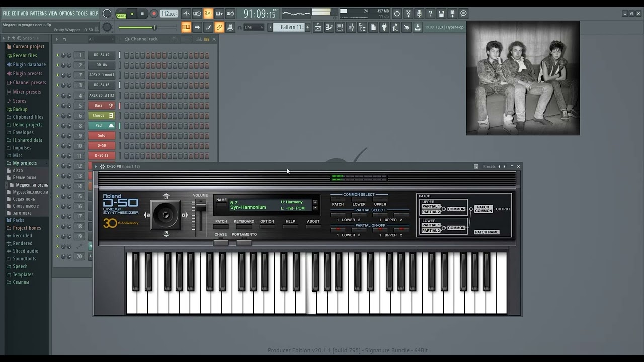Toggle the link/multilink to controllers icon
The height and width of the screenshot is (362, 644).
pyautogui.click(x=219, y=27)
